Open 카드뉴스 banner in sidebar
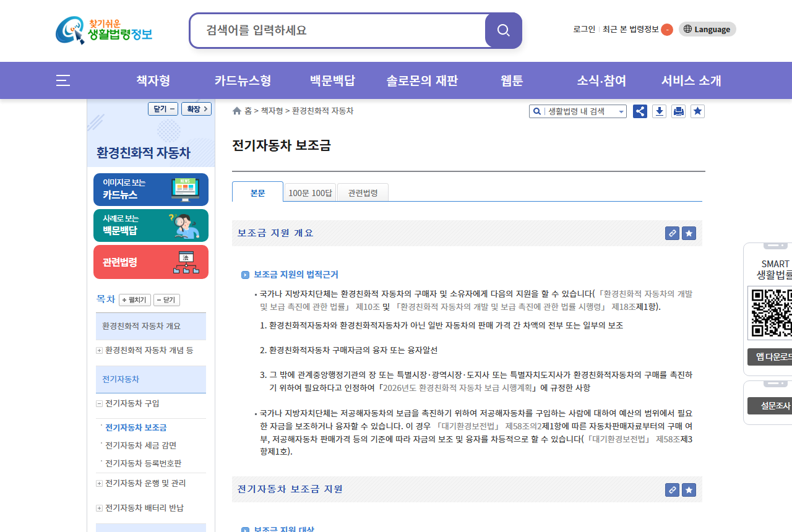 151,189
